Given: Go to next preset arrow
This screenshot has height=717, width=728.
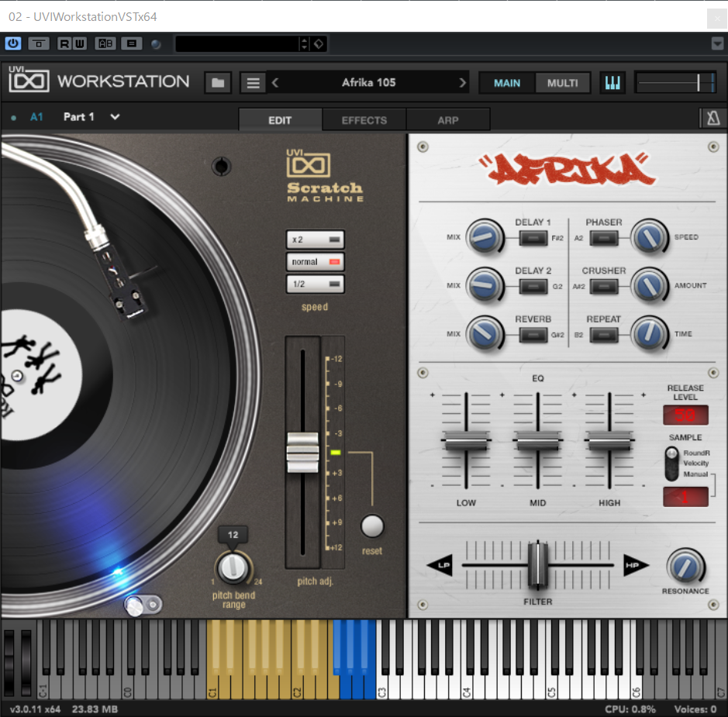Looking at the screenshot, I should click(462, 83).
